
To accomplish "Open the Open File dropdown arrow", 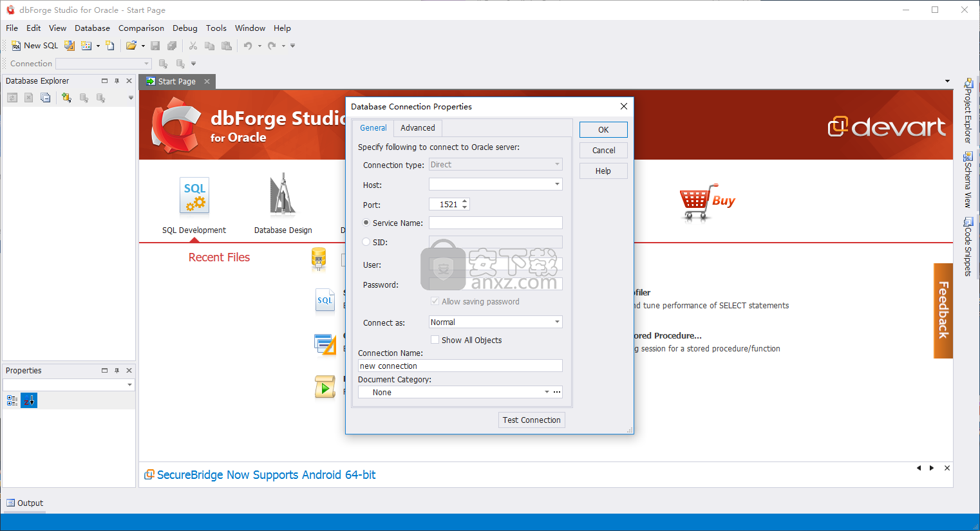I will coord(143,46).
